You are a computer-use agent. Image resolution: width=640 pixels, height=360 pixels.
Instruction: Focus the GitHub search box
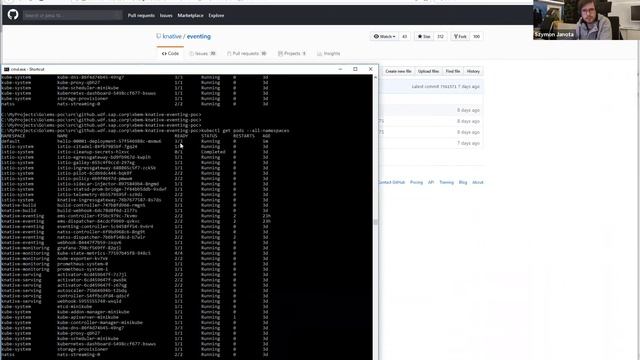click(72, 16)
